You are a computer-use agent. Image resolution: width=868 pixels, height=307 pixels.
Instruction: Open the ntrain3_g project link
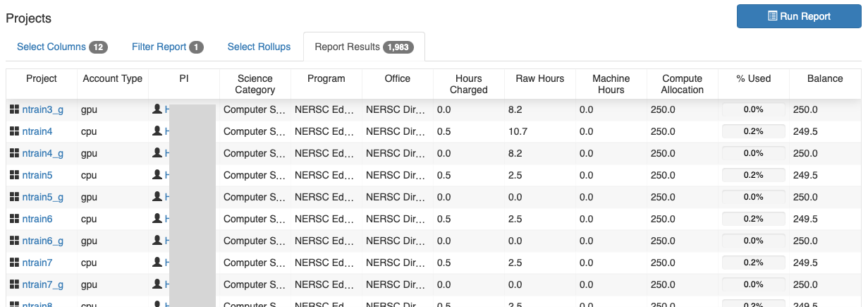[x=43, y=109]
